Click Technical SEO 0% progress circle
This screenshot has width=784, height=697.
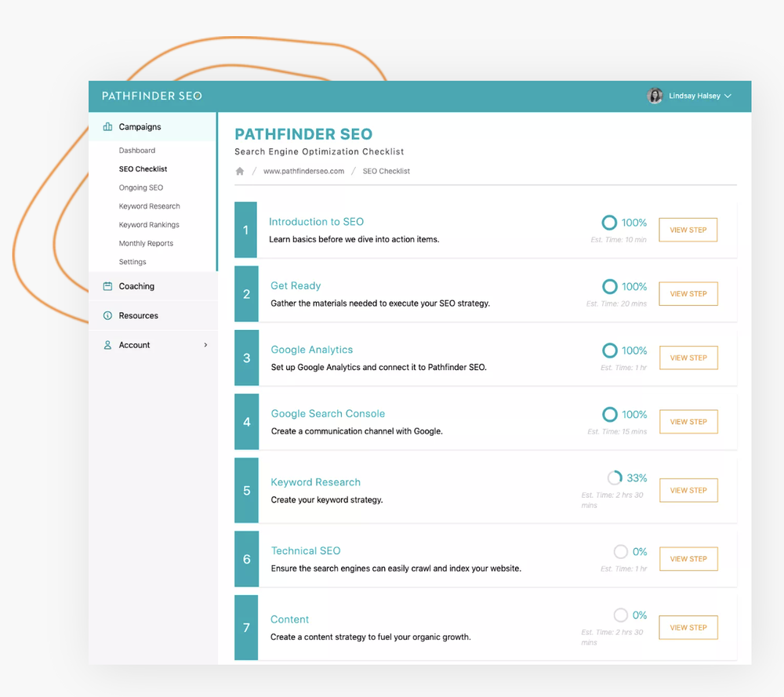point(620,551)
